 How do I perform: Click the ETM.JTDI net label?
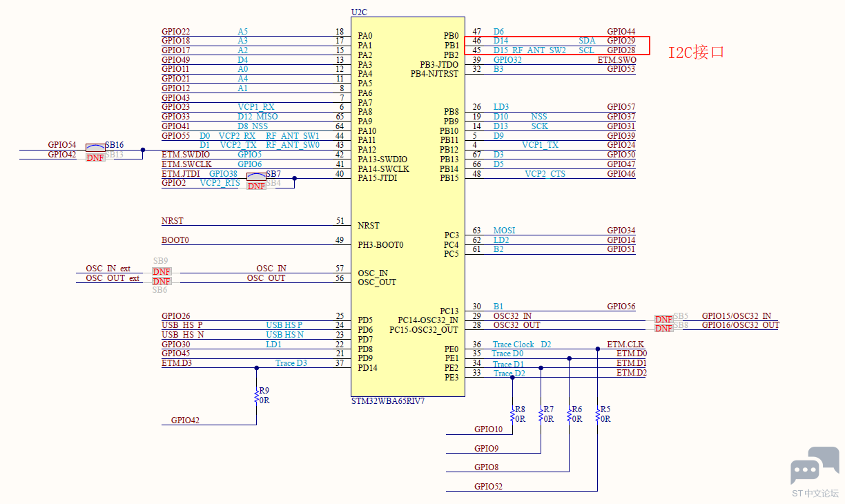coord(181,174)
